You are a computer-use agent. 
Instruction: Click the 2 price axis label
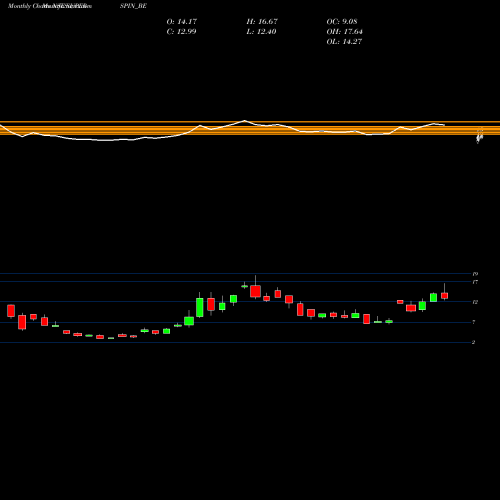coord(474,342)
